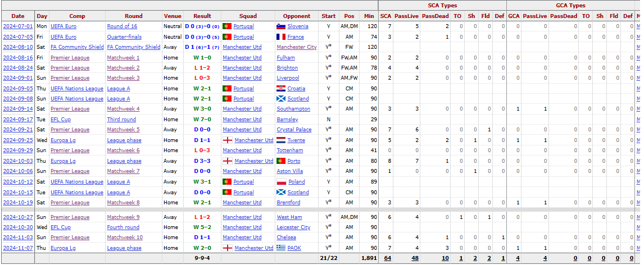This screenshot has height=265, width=644.
Task: Sort by the Min column header
Action: coord(369,16)
